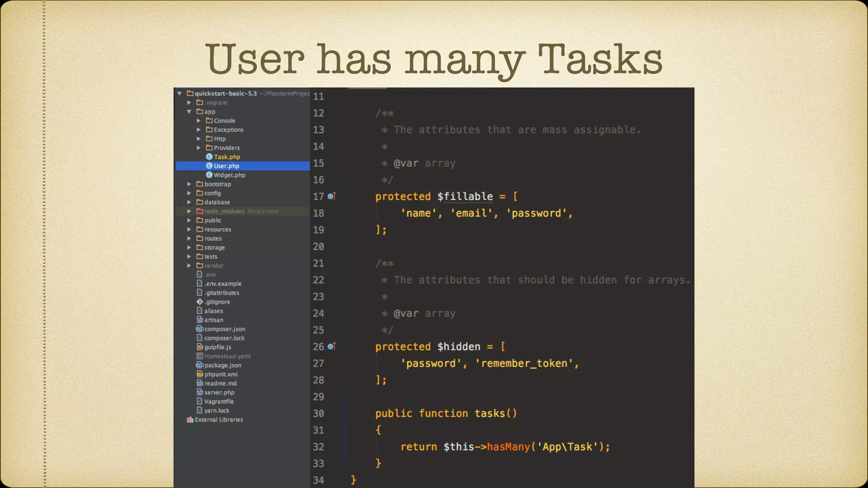Screen dimensions: 868x488
Task: Click the External Libraries label
Action: point(219,419)
